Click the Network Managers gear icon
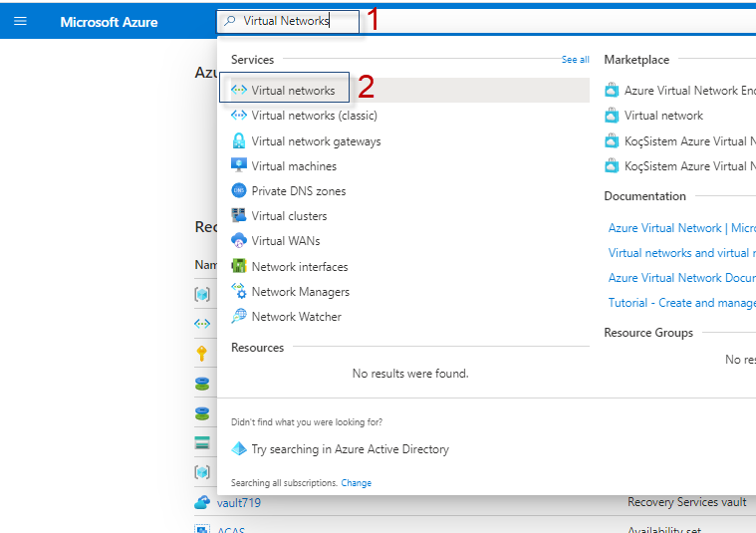This screenshot has width=756, height=533. (239, 291)
